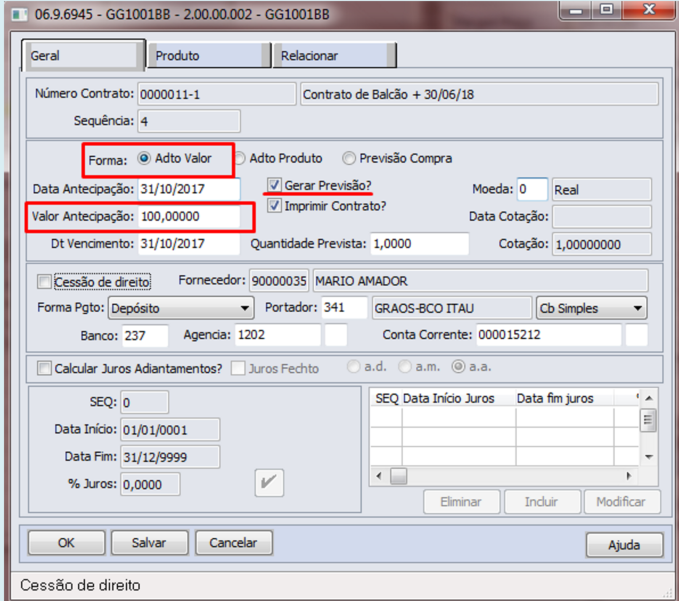This screenshot has height=601, width=679.
Task: Click the vertical scrollbar thumb in juros table
Action: (649, 420)
